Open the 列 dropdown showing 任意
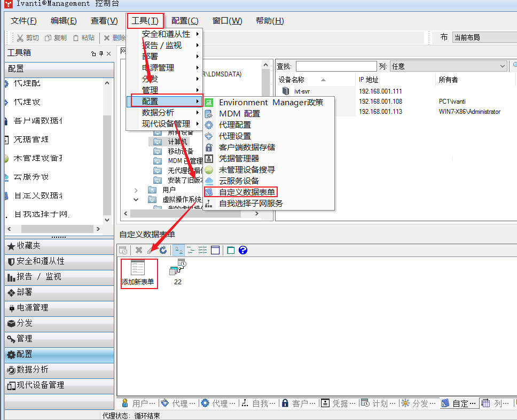 click(448, 66)
